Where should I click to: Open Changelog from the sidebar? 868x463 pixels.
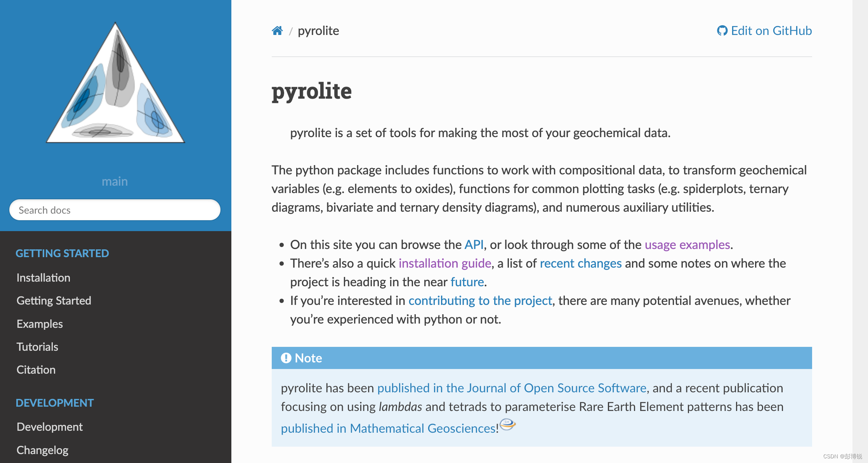pyautogui.click(x=42, y=449)
